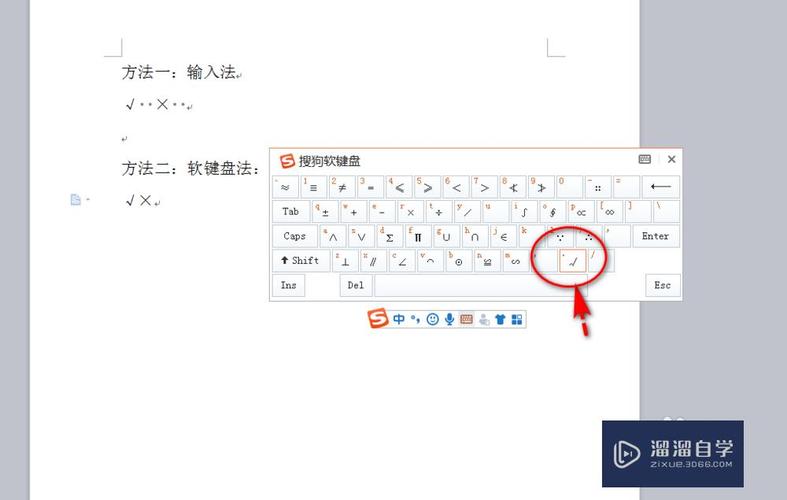Screen dimensions: 787x500
Task: Click the plus + key labeled w
Action: tap(354, 211)
